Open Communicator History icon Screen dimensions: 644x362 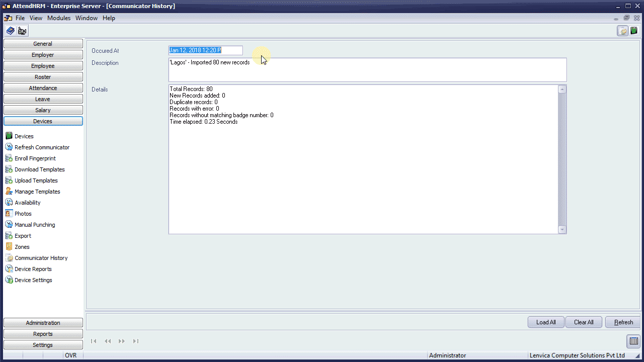pos(9,258)
